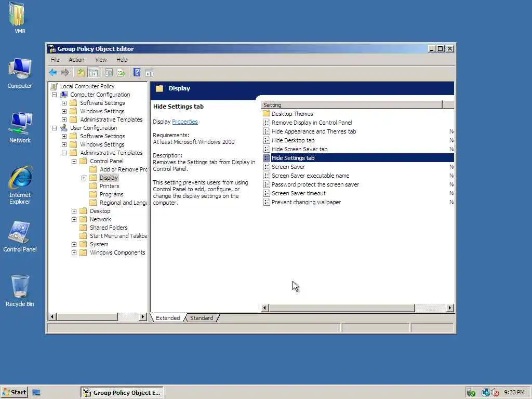Click the security shield tray icon
This screenshot has height=399, width=532.
471,393
